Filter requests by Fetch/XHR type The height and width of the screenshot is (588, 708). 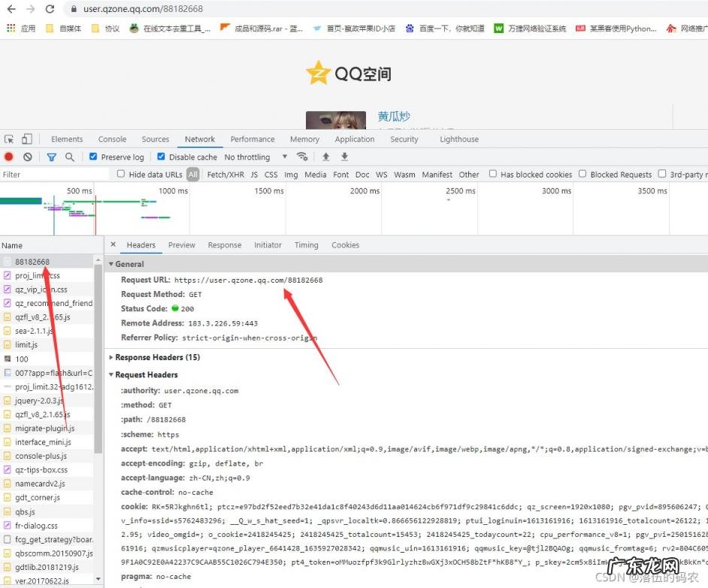tap(225, 174)
